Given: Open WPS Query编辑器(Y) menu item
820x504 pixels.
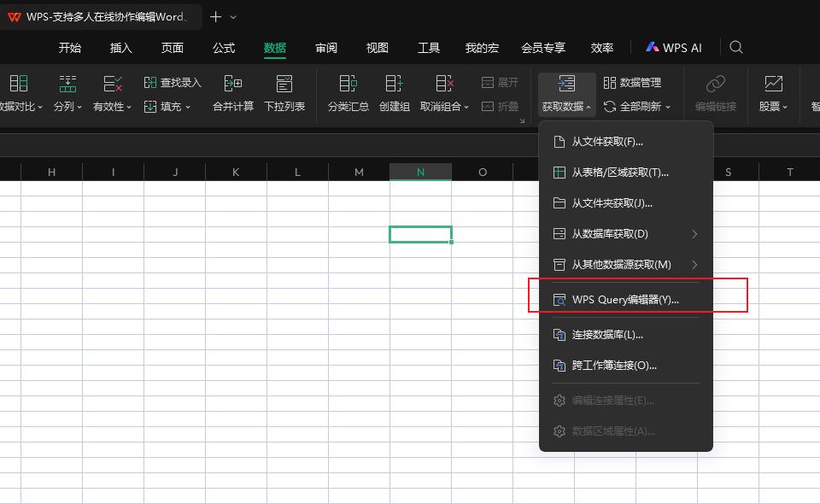Looking at the screenshot, I should coord(626,300).
